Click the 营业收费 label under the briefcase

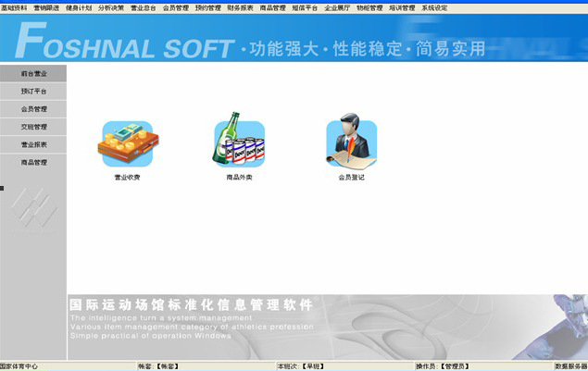[127, 177]
